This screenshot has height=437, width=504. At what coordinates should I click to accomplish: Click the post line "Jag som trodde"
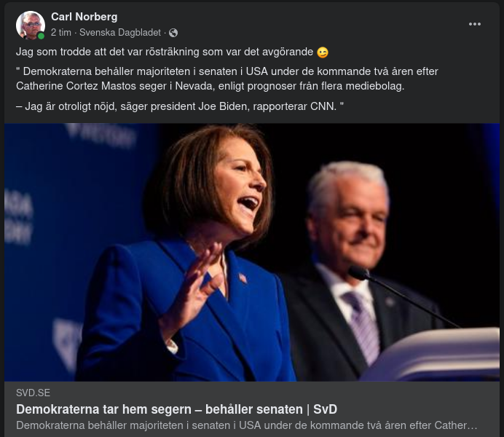point(165,52)
